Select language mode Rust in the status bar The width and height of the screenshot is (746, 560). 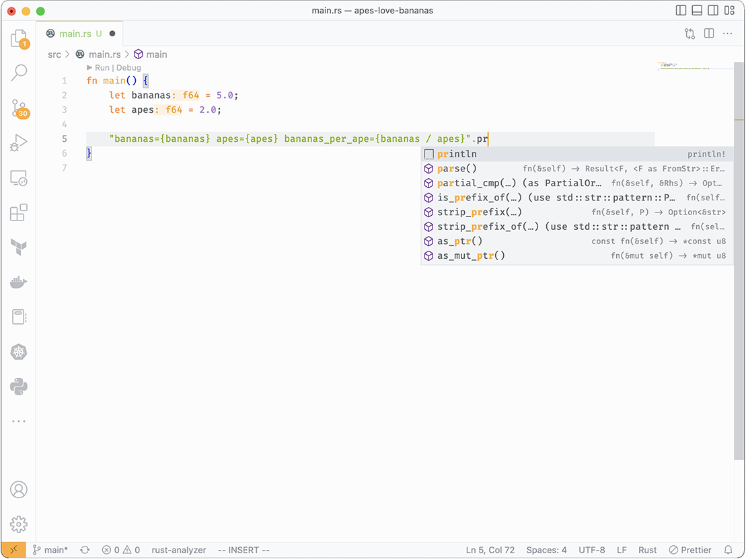(x=648, y=550)
